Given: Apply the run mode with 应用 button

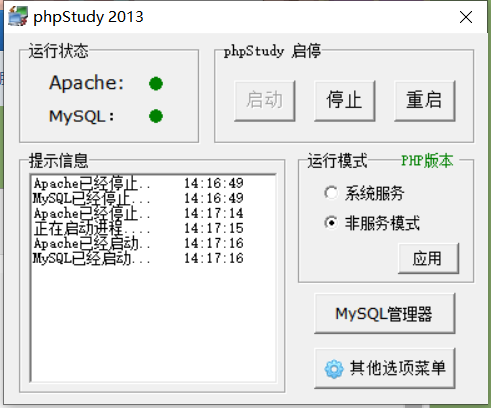Looking at the screenshot, I should 428,258.
